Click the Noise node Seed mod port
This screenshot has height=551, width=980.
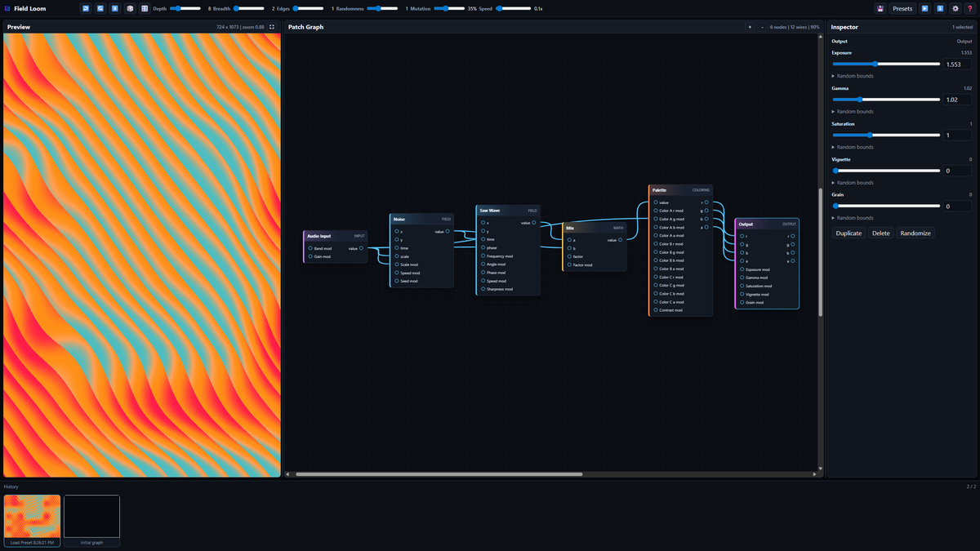point(396,281)
